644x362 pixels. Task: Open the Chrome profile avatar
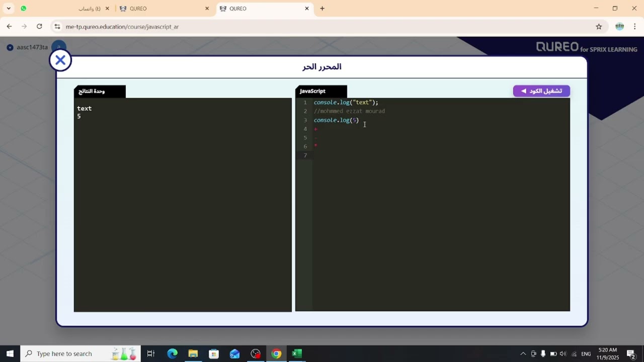(x=620, y=27)
